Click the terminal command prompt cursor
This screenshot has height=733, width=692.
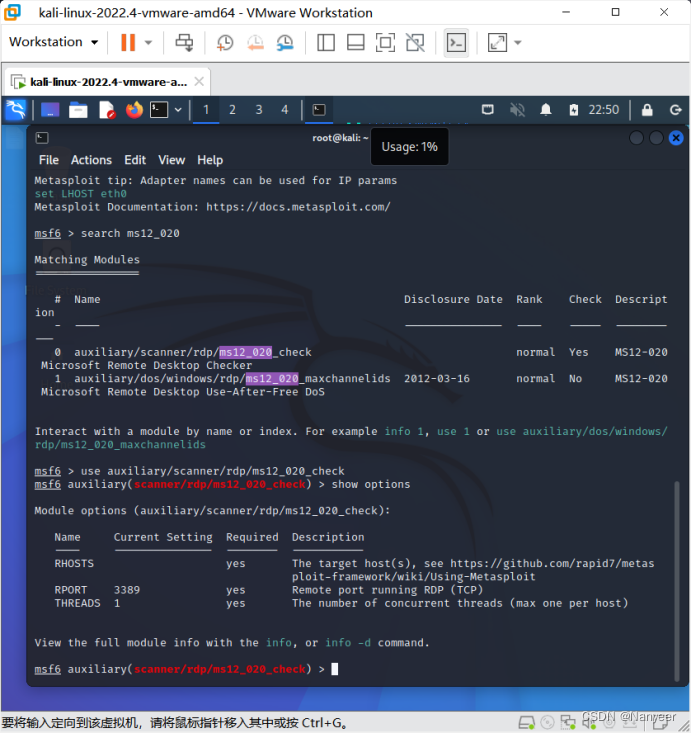tap(335, 669)
